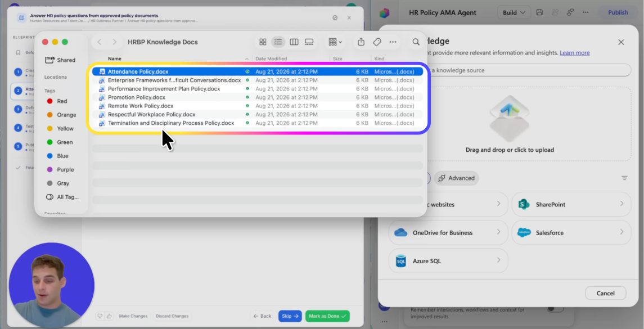Viewport: 644px width, 329px height.
Task: Click Cancel in the knowledge dialog
Action: tap(605, 293)
